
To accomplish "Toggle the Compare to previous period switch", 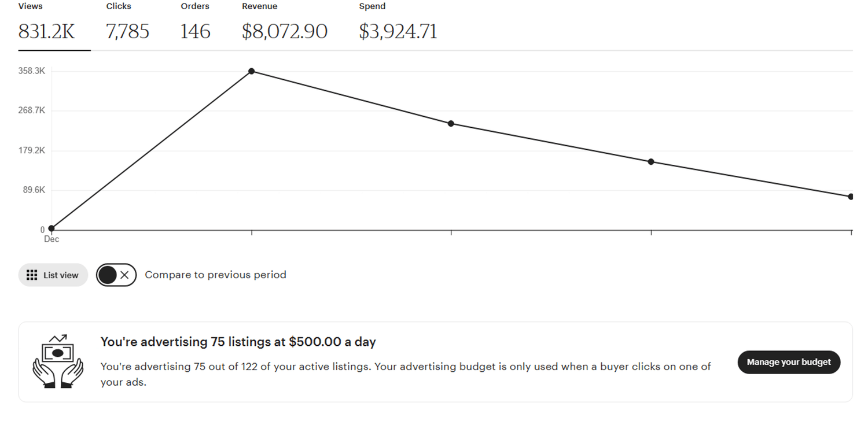I will [x=116, y=275].
